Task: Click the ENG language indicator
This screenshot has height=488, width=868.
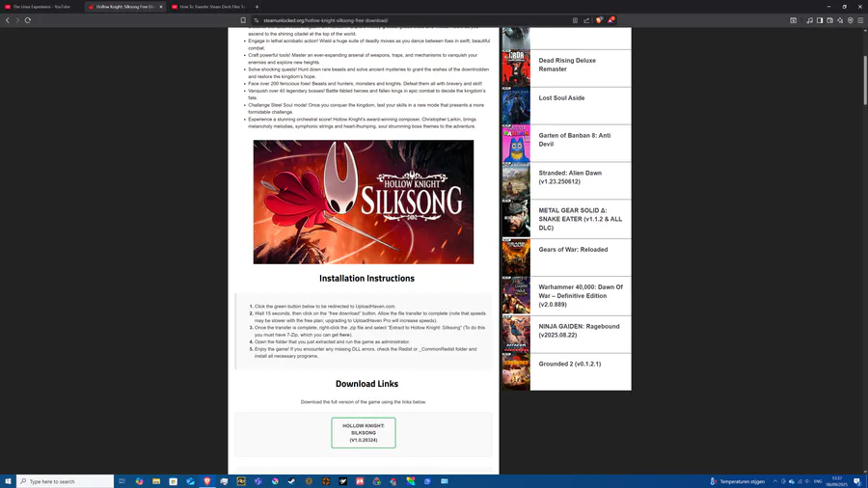Action: 818,481
